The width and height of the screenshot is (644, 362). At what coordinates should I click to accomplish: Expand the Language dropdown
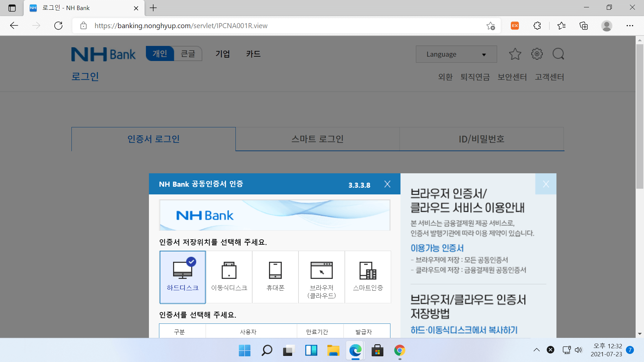456,54
